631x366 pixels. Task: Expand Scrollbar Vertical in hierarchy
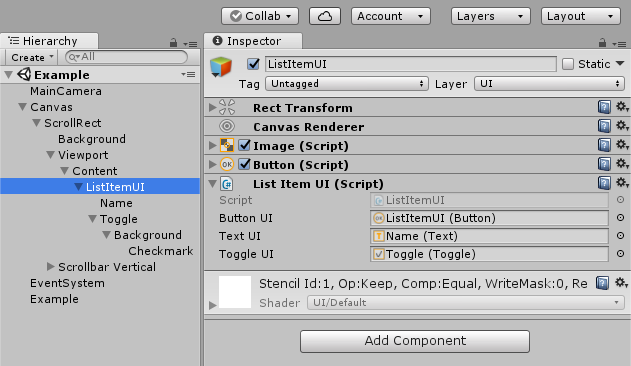(x=50, y=267)
